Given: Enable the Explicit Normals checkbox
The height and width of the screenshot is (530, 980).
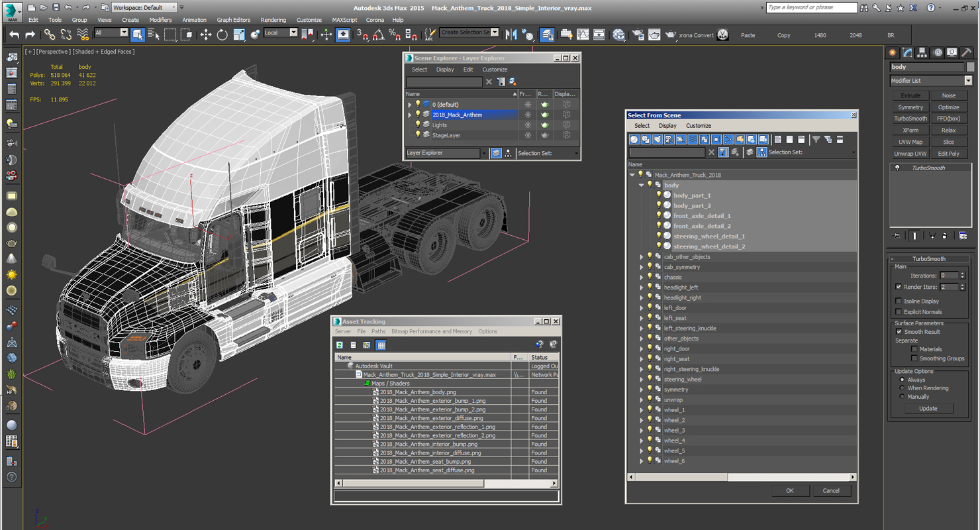Looking at the screenshot, I should (x=899, y=312).
